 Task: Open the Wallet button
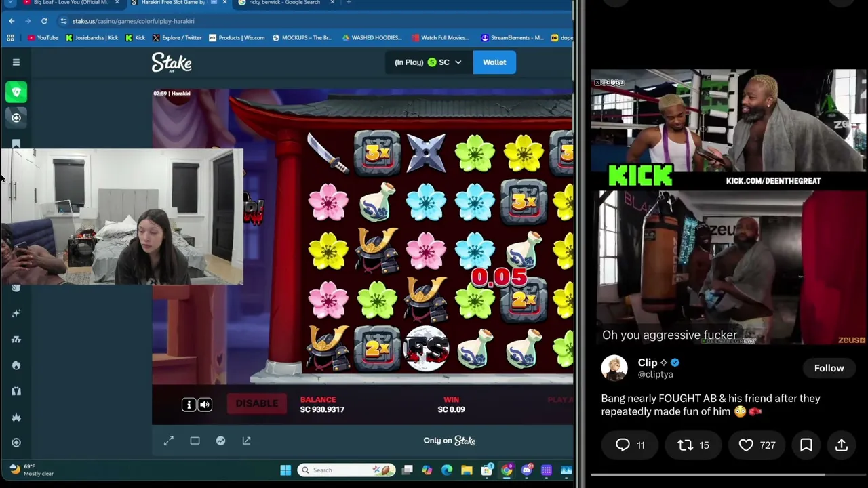(x=494, y=62)
